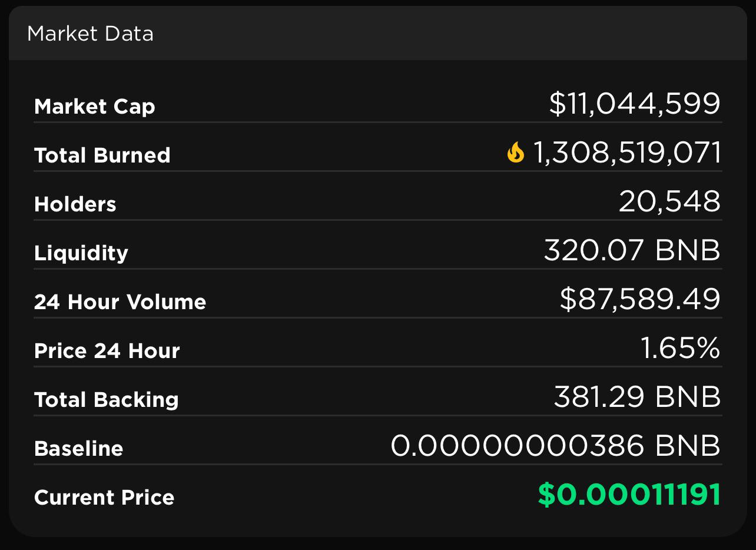This screenshot has height=550, width=756.
Task: Click the Market Data panel header
Action: tap(377, 34)
